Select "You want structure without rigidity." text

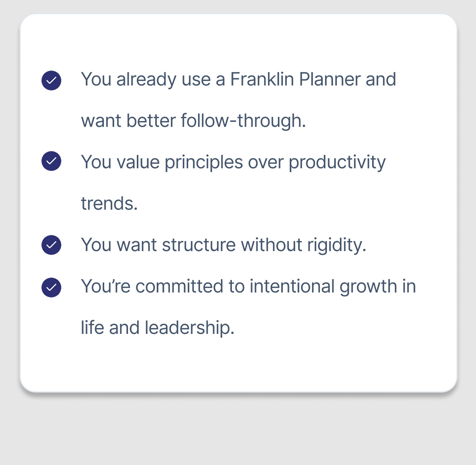[224, 245]
